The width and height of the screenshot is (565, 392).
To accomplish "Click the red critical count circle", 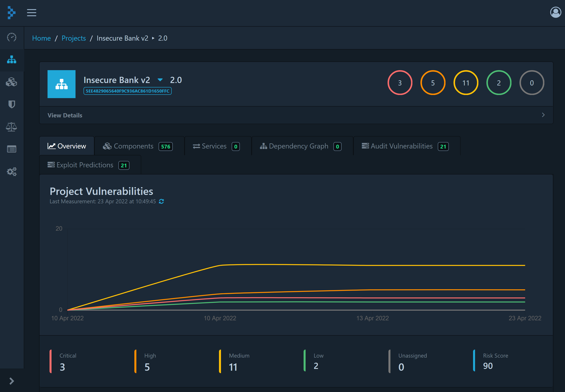I will coord(400,83).
